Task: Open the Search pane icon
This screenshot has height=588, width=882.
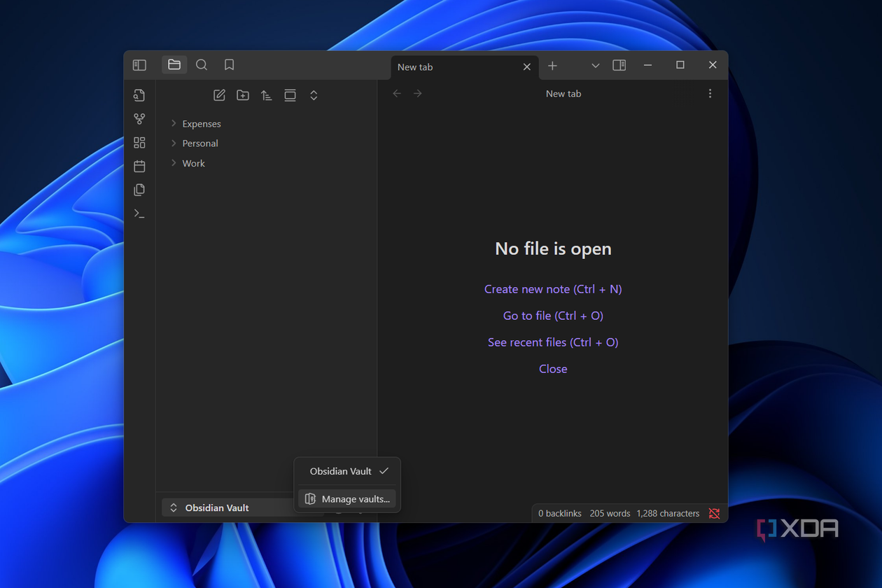Action: (x=202, y=65)
